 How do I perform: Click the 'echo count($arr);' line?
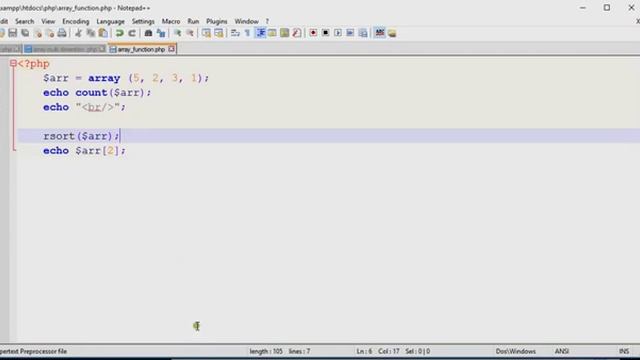[x=97, y=93]
